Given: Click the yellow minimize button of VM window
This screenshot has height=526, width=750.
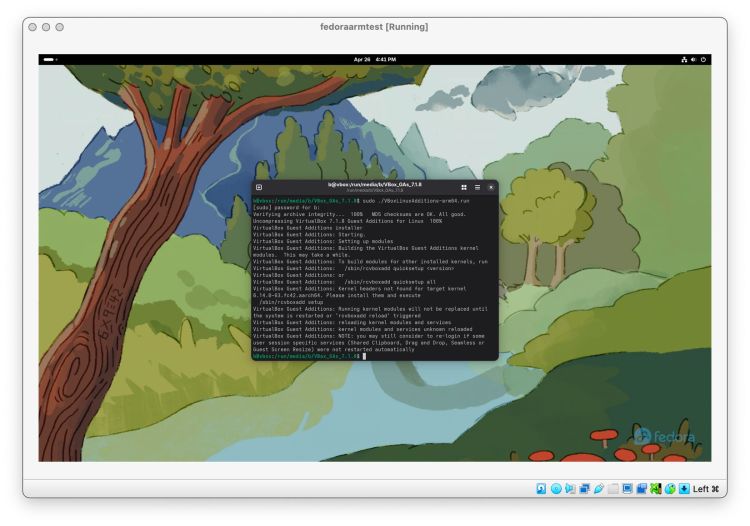Looking at the screenshot, I should 46,27.
